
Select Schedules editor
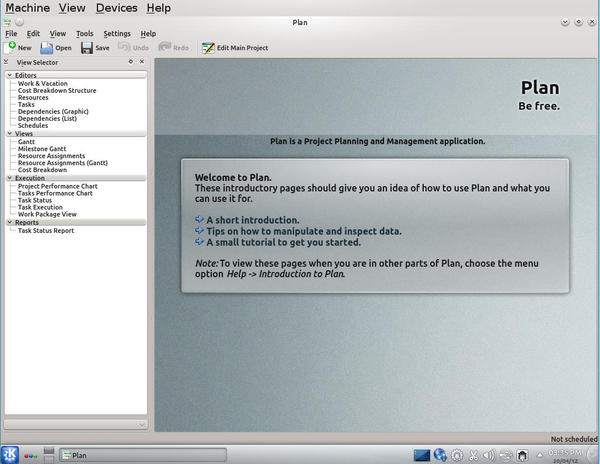point(33,125)
